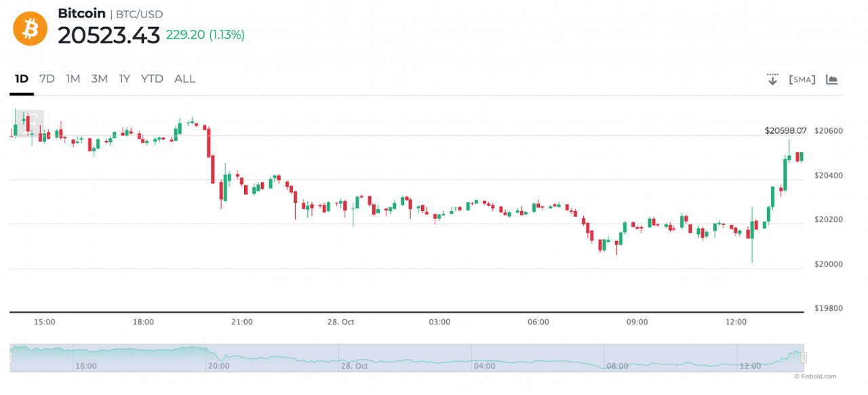The height and width of the screenshot is (395, 868).
Task: Select the 7D time range tab
Action: point(47,79)
